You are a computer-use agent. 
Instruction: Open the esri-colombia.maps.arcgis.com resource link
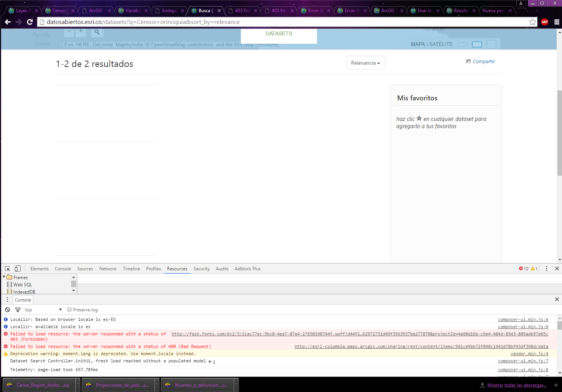[422, 346]
